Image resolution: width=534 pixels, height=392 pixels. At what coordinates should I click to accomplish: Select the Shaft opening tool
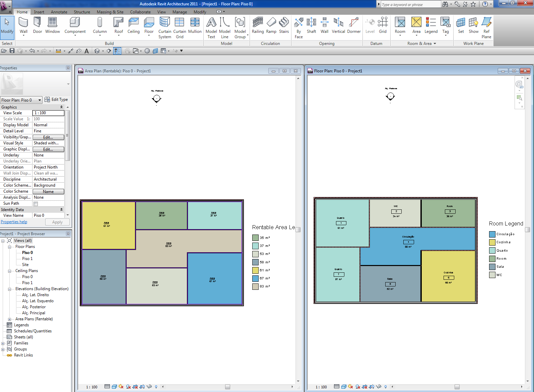[x=311, y=26]
